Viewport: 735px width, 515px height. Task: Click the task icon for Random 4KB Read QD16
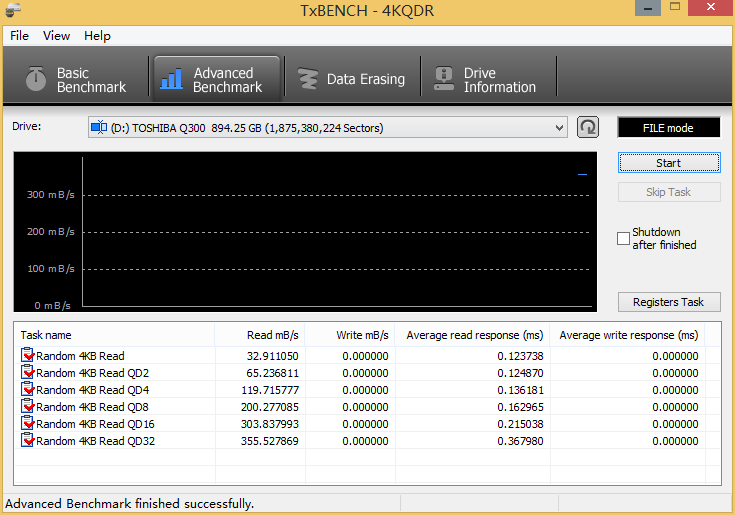(28, 423)
